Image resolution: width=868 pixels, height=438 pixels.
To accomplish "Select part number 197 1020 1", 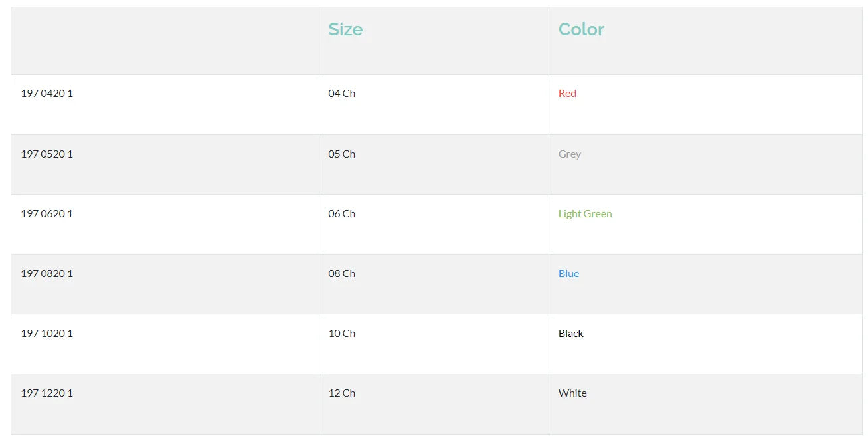I will (x=47, y=334).
